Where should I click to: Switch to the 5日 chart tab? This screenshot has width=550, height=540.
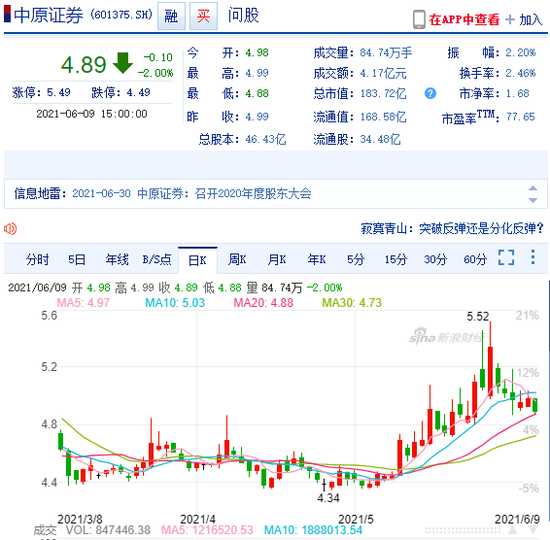tap(77, 260)
